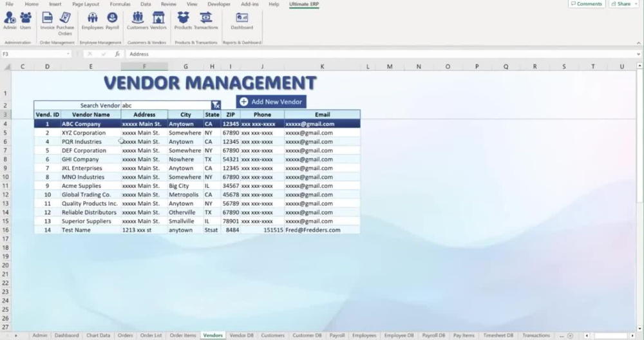The width and height of the screenshot is (644, 340).
Task: Open the Dashboard sheet tab
Action: 66,335
